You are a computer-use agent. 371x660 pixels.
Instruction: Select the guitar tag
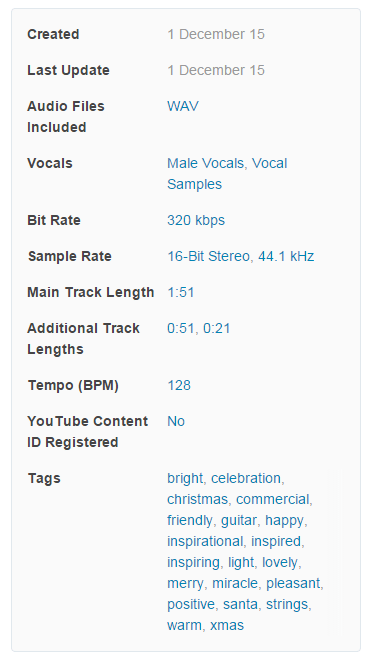pyautogui.click(x=239, y=521)
